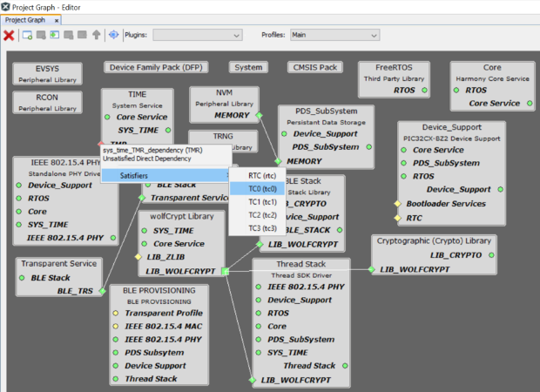Screen dimensions: 540x392
Task: Click the Core Service output connector on Core node
Action: pos(530,104)
